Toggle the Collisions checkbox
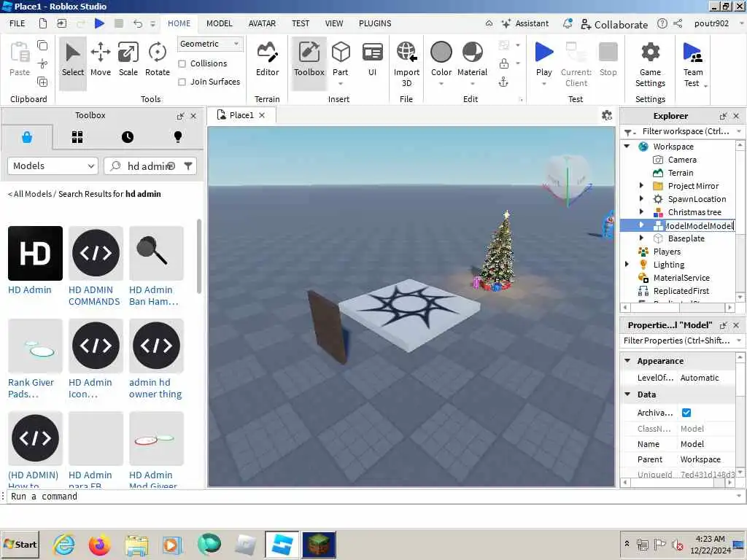Image resolution: width=747 pixels, height=560 pixels. [182, 63]
